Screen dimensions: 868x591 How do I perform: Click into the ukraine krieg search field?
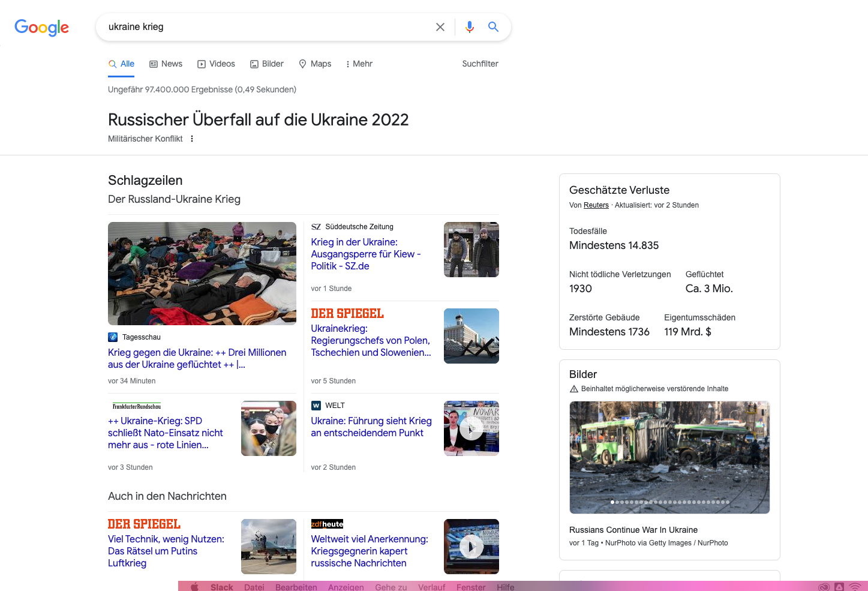click(267, 27)
